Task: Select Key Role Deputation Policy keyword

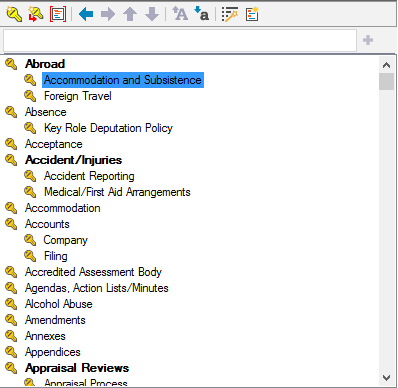Action: click(x=108, y=128)
